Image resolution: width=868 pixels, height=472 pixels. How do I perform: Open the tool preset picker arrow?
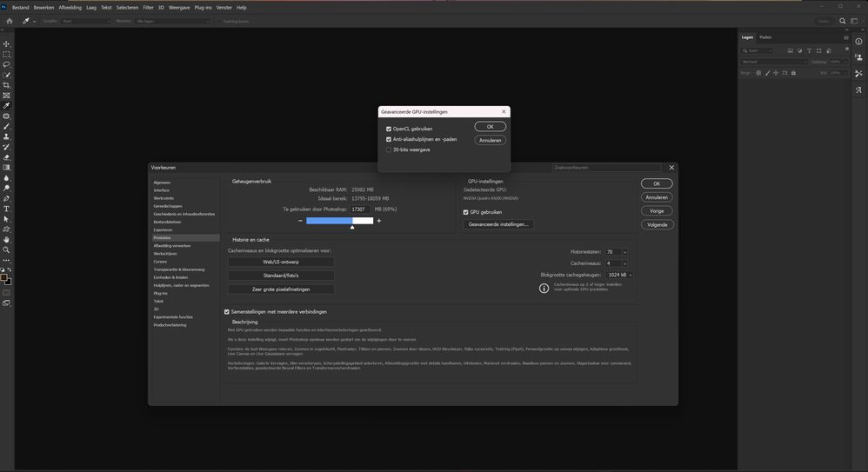34,22
